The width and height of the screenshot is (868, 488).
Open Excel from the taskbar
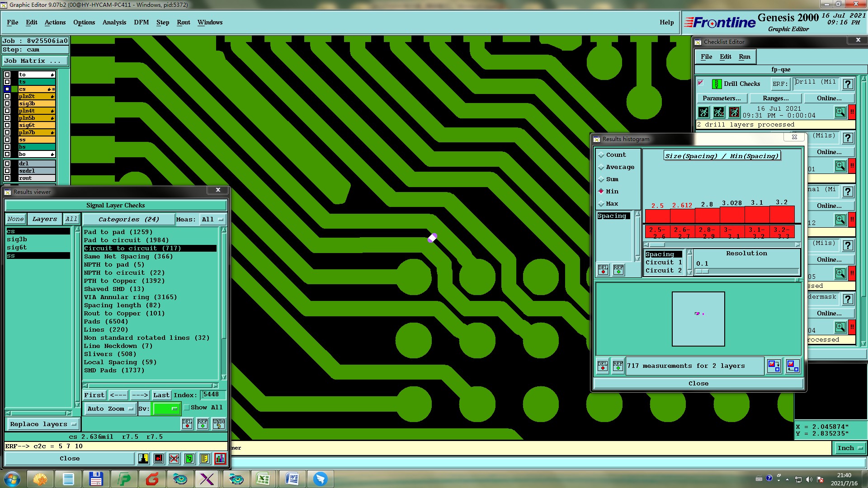coord(263,479)
